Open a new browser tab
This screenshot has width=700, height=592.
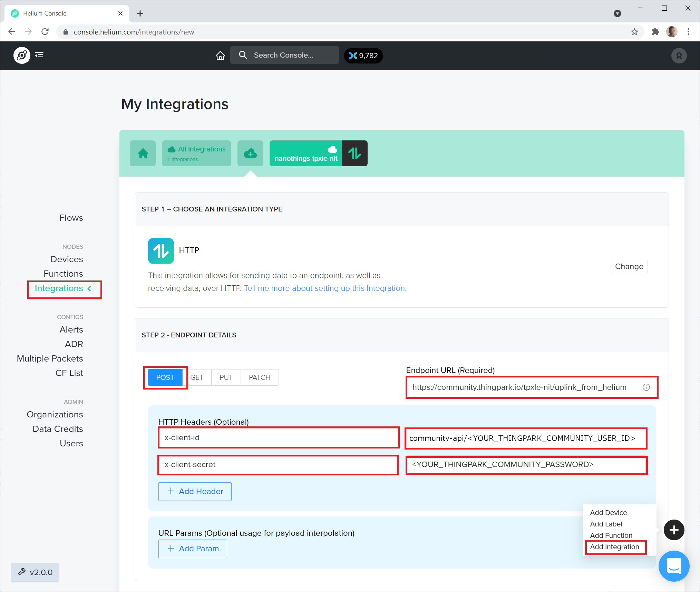[x=140, y=13]
